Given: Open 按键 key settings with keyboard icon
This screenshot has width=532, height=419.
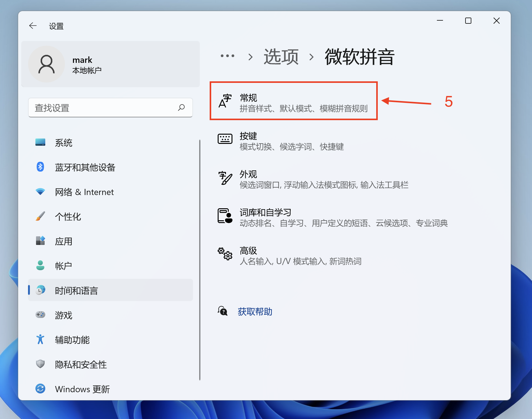Looking at the screenshot, I should (x=225, y=139).
